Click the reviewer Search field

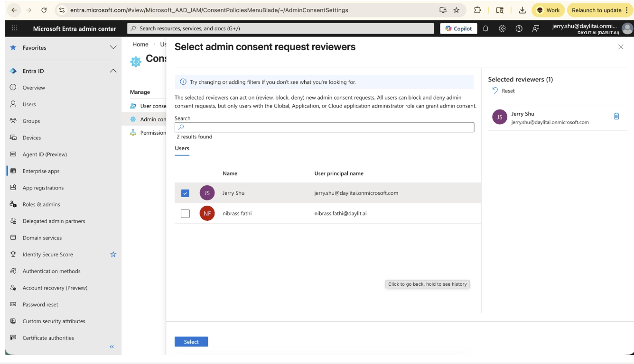[324, 127]
